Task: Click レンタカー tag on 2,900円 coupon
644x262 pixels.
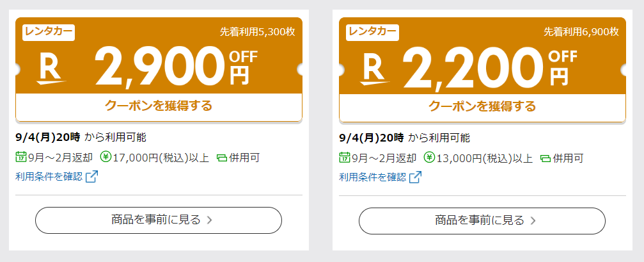Action: pyautogui.click(x=49, y=33)
